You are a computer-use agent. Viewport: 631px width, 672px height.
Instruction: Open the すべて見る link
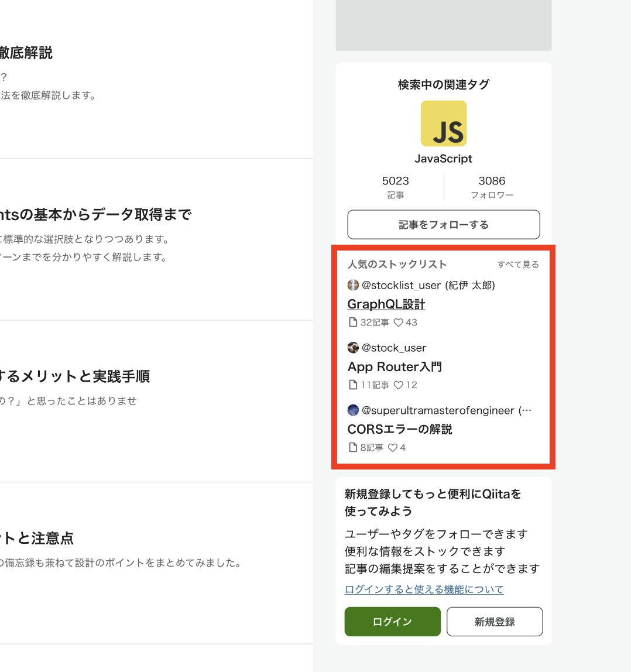coord(518,265)
